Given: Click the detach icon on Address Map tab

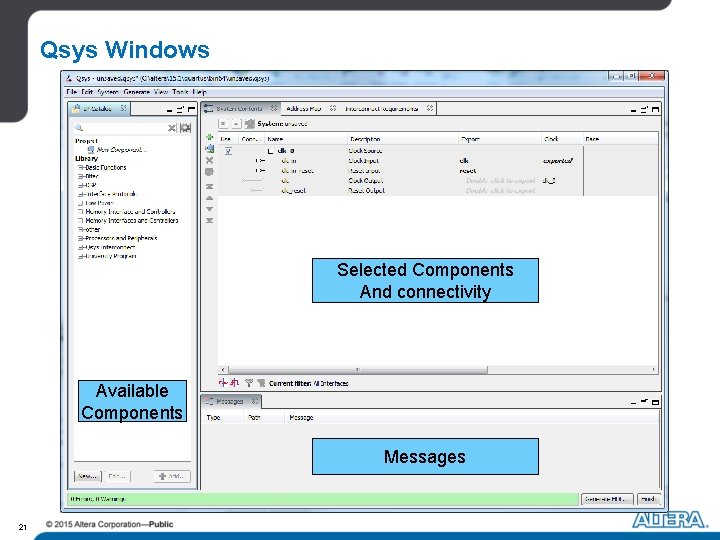Looking at the screenshot, I should [x=333, y=108].
